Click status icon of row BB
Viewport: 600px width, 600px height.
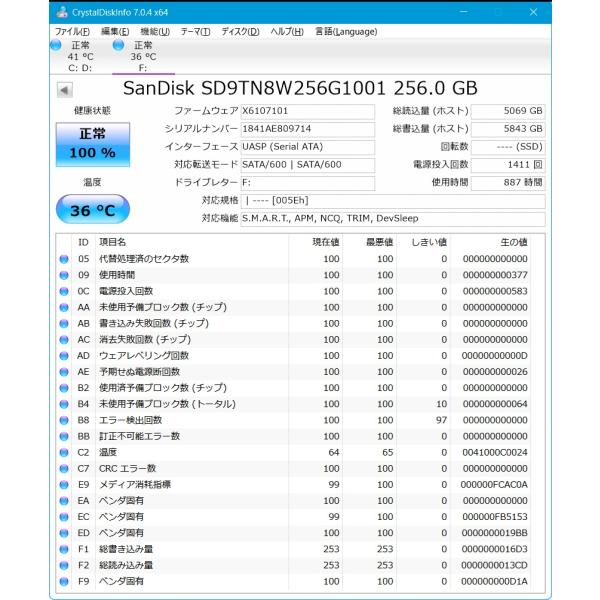pos(64,437)
